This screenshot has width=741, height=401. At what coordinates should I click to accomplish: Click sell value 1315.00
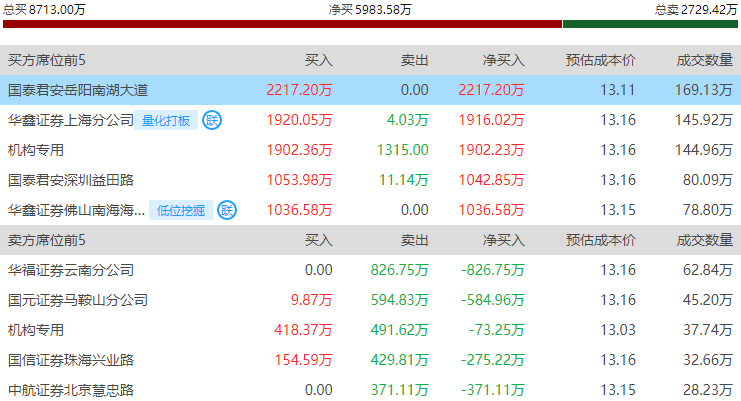pyautogui.click(x=403, y=150)
